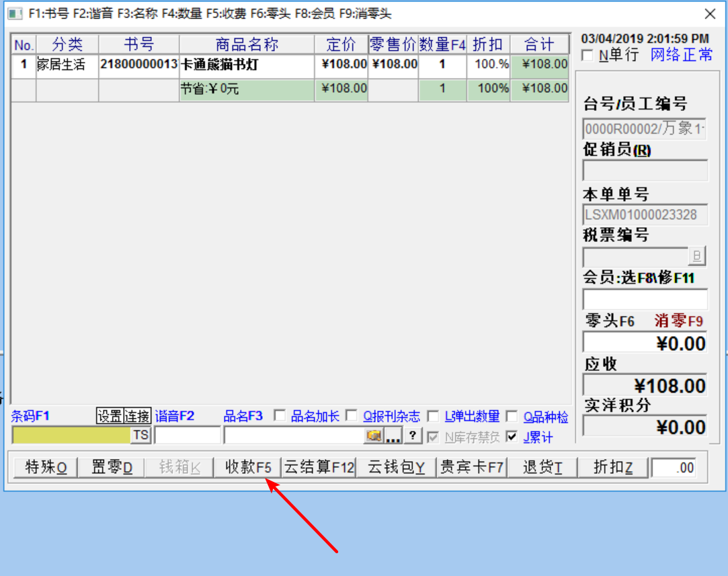Image resolution: width=728 pixels, height=576 pixels.
Task: Click the 云结算F12 button
Action: tap(319, 468)
